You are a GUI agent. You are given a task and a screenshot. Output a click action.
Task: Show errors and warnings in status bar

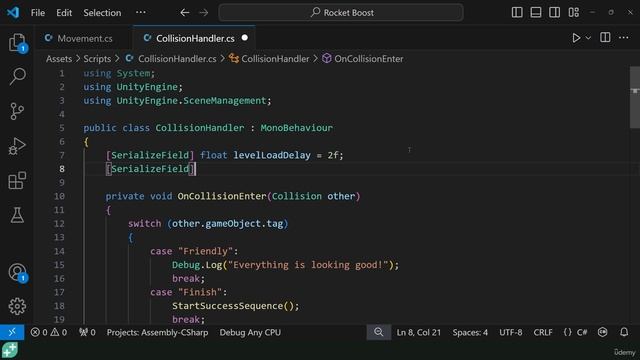coord(49,332)
